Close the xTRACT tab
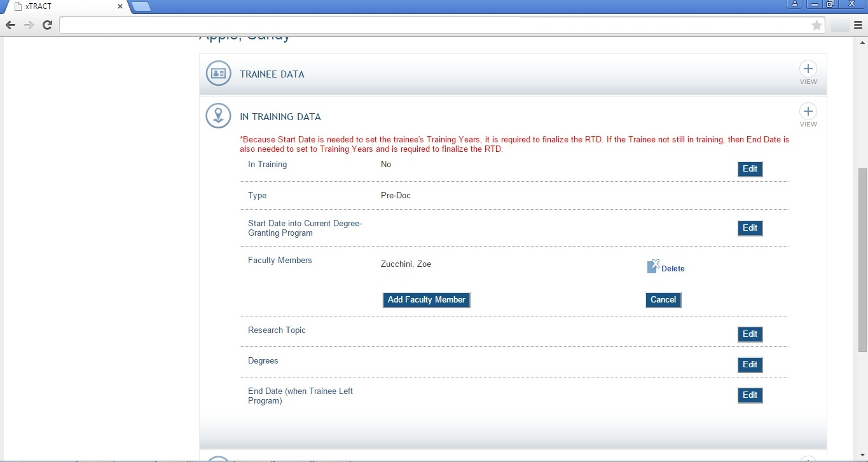Image resolution: width=868 pixels, height=462 pixels. [120, 6]
